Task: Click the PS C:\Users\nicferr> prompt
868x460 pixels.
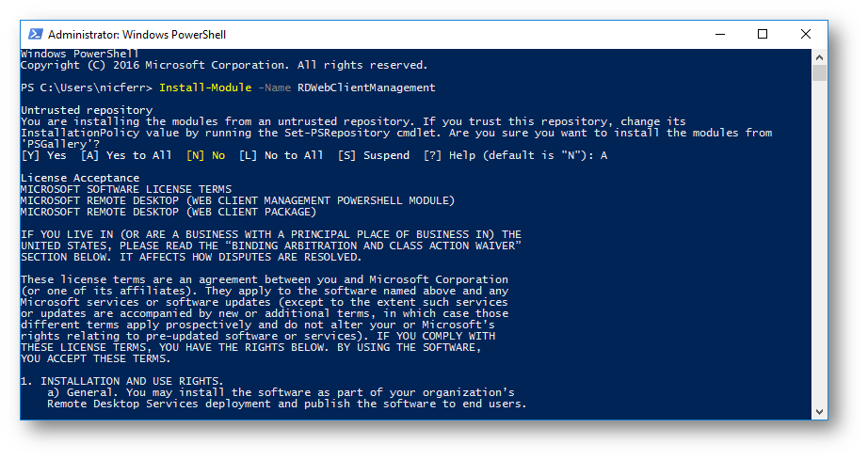Action: tap(87, 87)
